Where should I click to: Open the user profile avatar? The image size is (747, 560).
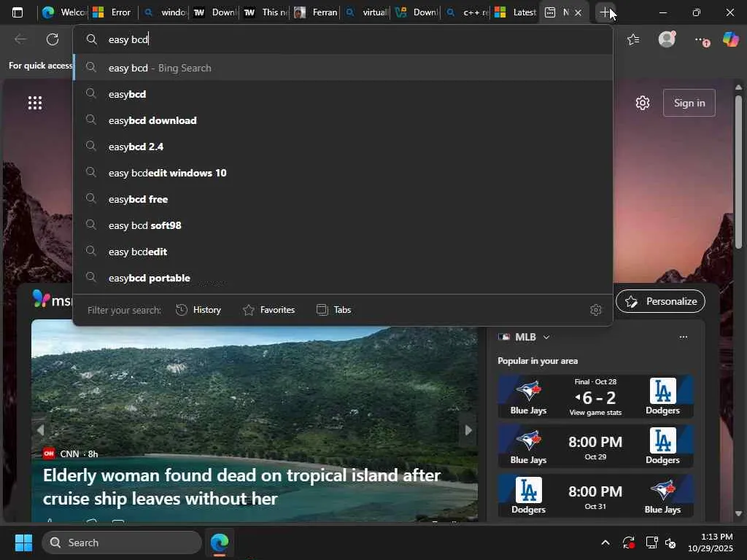tap(667, 39)
